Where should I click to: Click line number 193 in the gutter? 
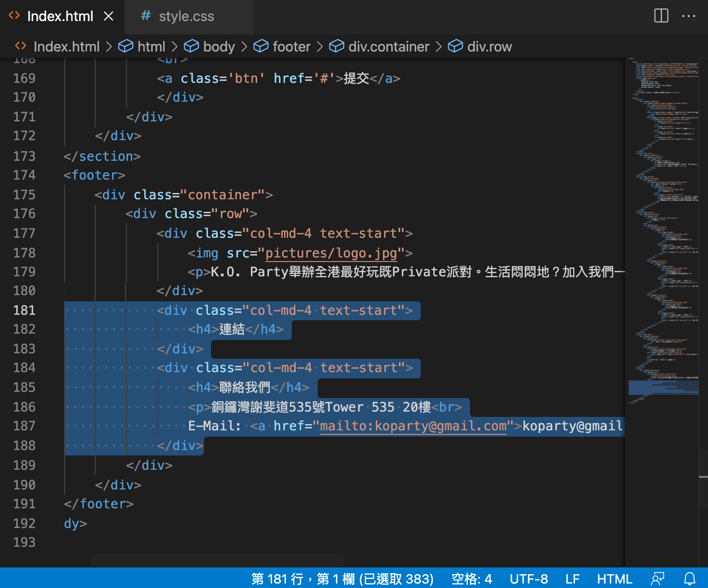click(x=24, y=542)
